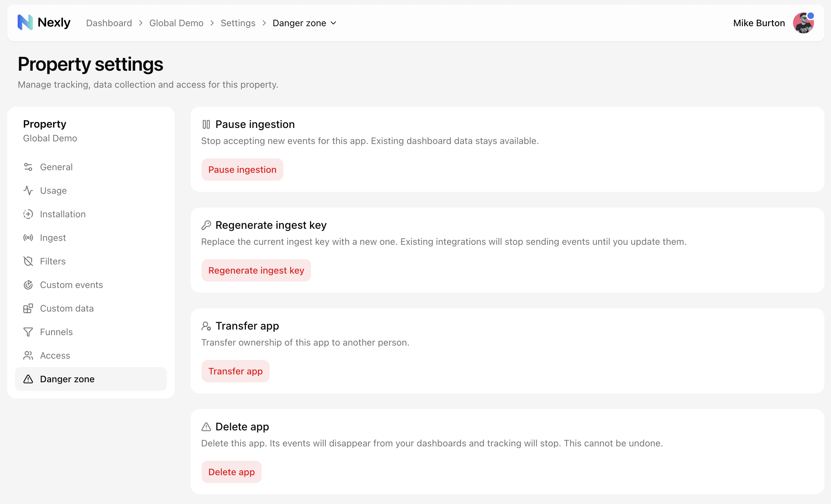This screenshot has height=504, width=831.
Task: Click the Mike Burton user name
Action: 759,23
